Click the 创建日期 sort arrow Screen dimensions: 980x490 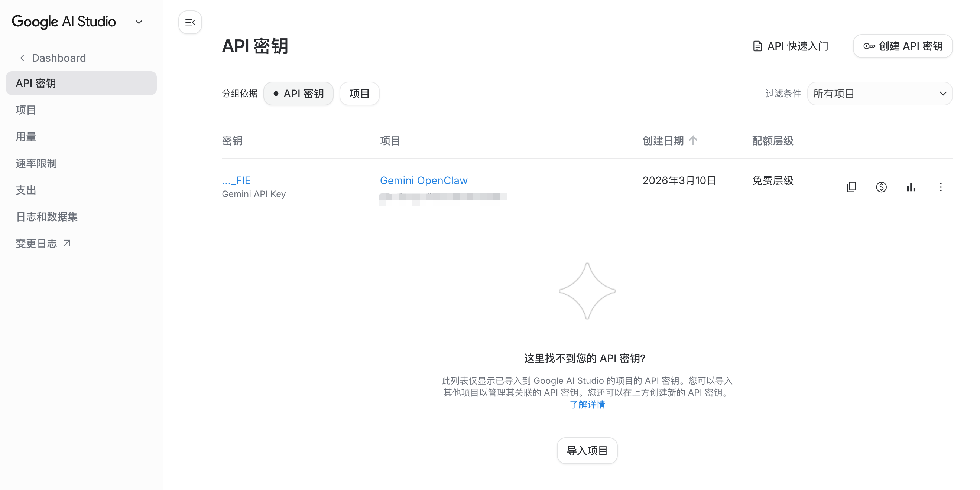[x=693, y=141]
